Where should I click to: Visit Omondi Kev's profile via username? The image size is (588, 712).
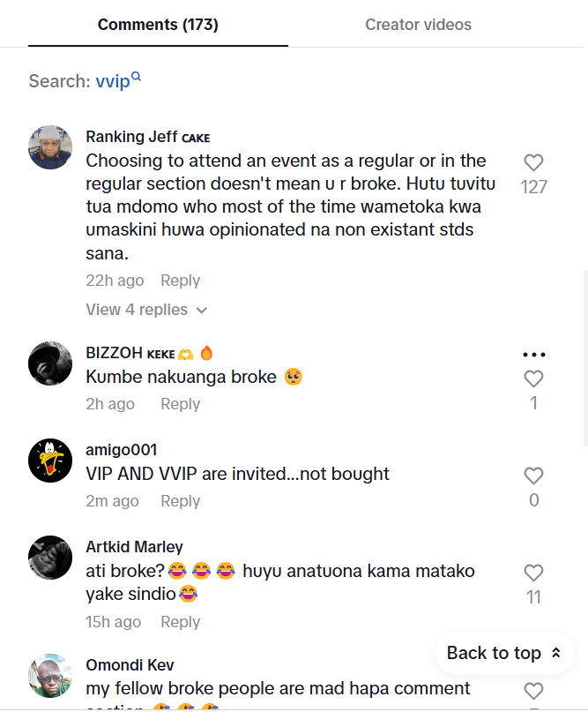[128, 664]
